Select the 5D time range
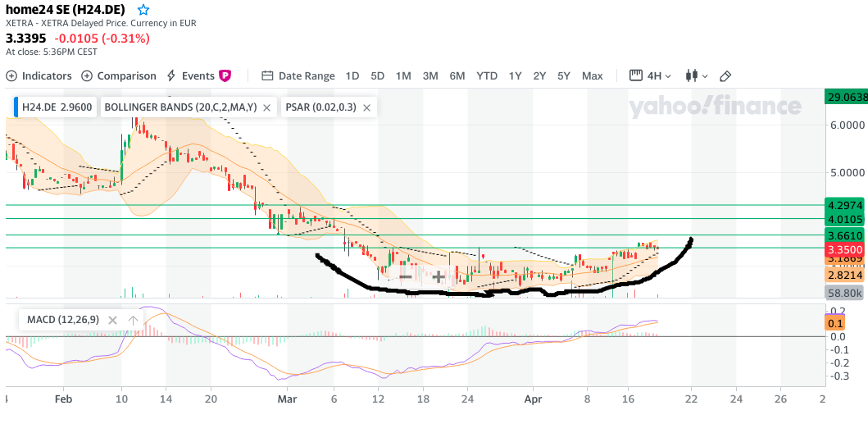This screenshot has width=868, height=424. (x=378, y=76)
